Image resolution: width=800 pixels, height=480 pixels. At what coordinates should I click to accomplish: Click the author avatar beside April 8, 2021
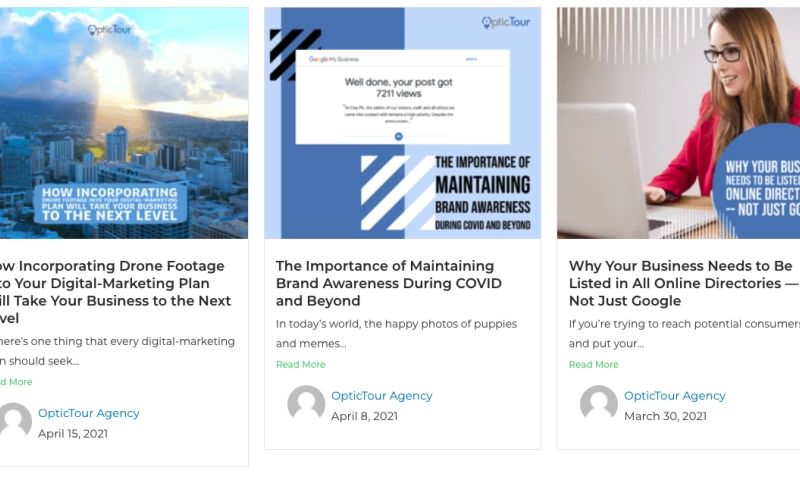click(306, 405)
